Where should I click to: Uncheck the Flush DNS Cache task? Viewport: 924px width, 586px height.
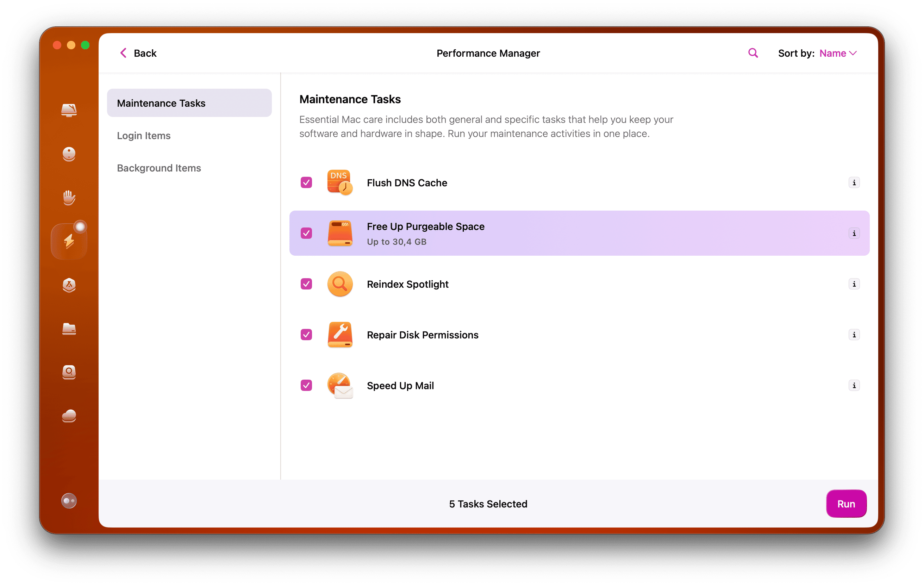306,182
